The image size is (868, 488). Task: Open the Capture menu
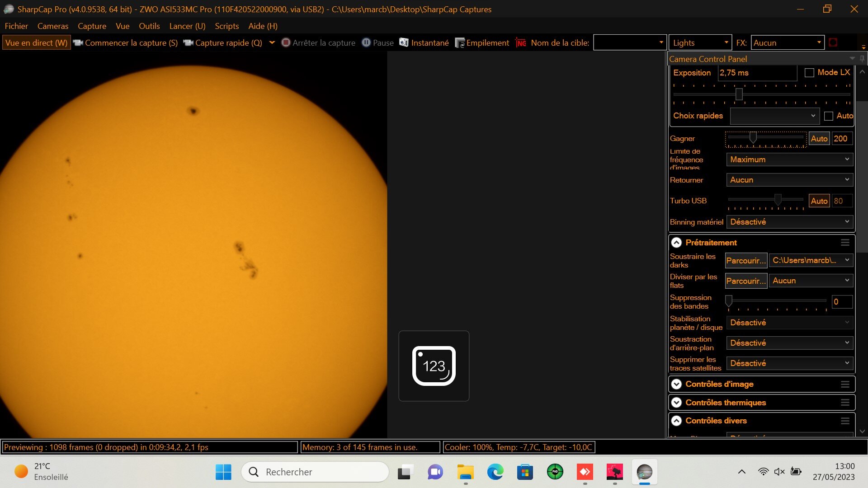click(92, 26)
